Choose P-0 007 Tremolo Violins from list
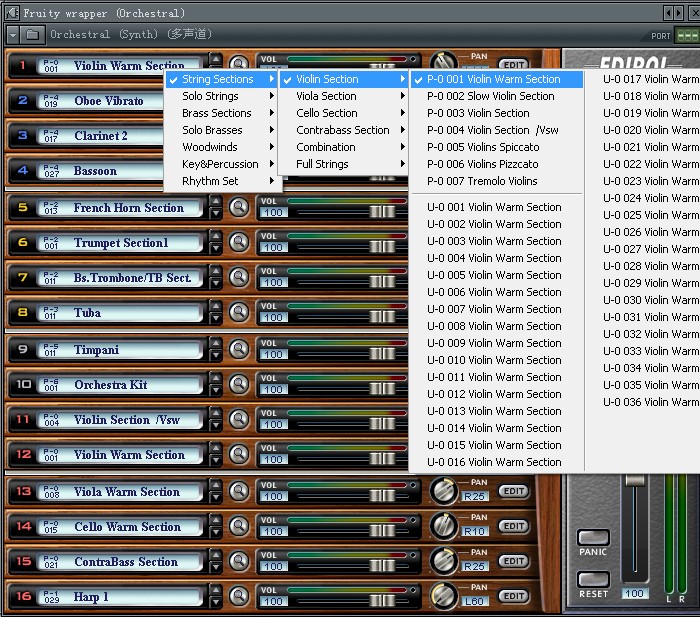The height and width of the screenshot is (617, 700). (482, 181)
